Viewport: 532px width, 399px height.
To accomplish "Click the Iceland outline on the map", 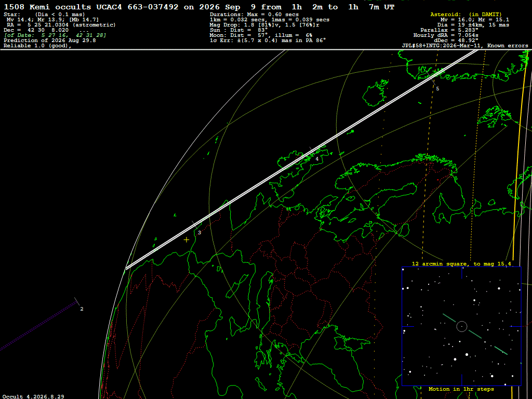I will tap(375, 94).
